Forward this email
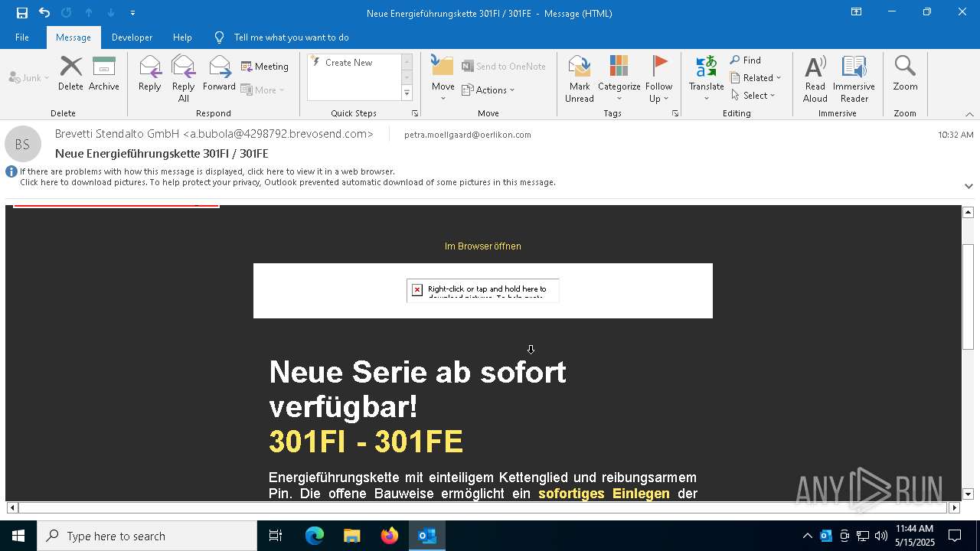 (x=219, y=73)
